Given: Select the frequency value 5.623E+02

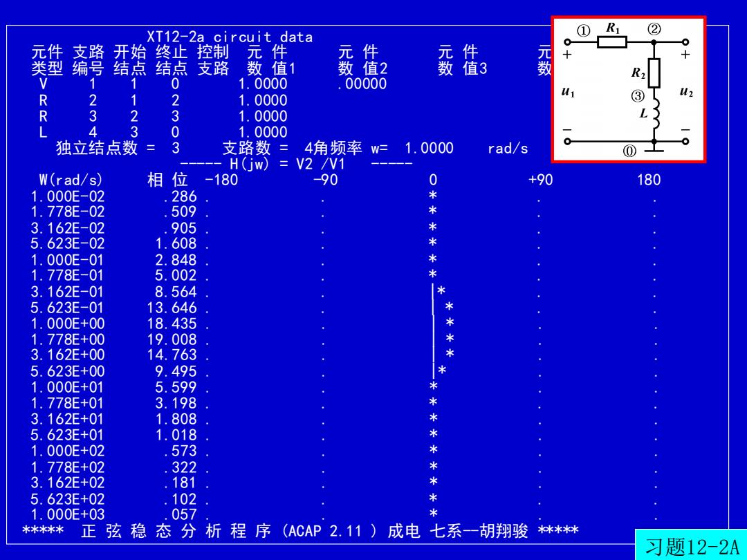Looking at the screenshot, I should [x=68, y=499].
